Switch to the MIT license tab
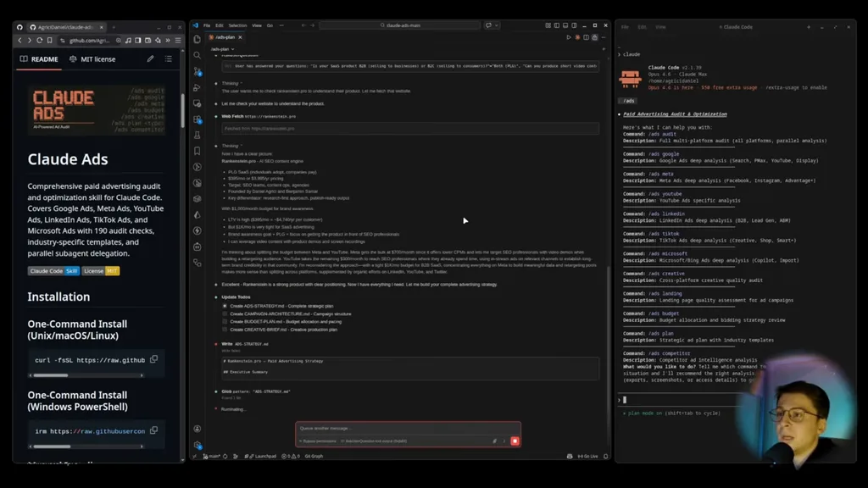Viewport: 868px width, 488px height. coord(92,59)
